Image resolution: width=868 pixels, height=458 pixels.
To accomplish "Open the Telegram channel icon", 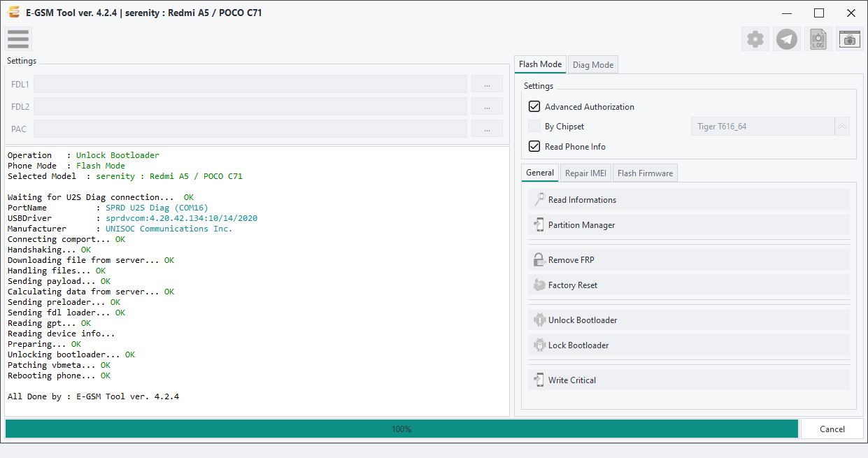I will coord(787,39).
